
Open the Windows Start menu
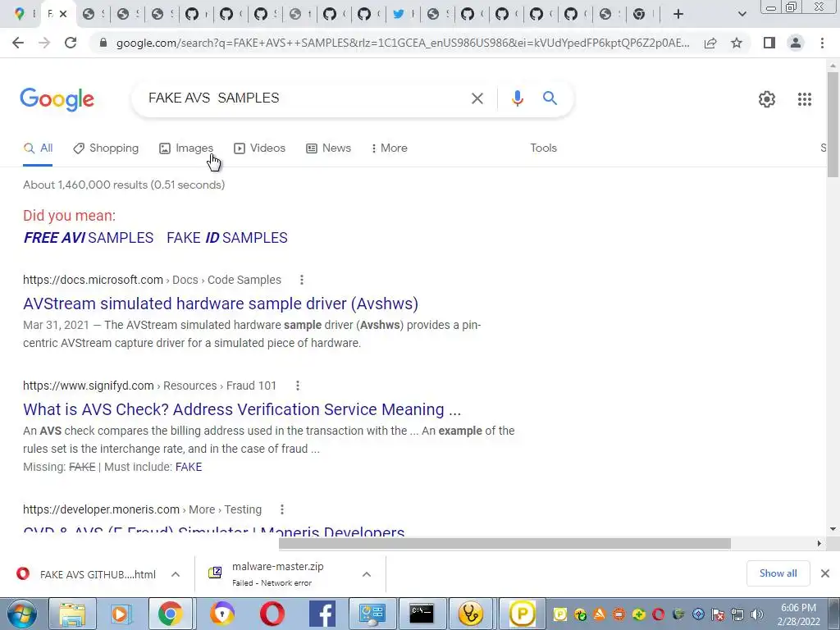pyautogui.click(x=21, y=614)
